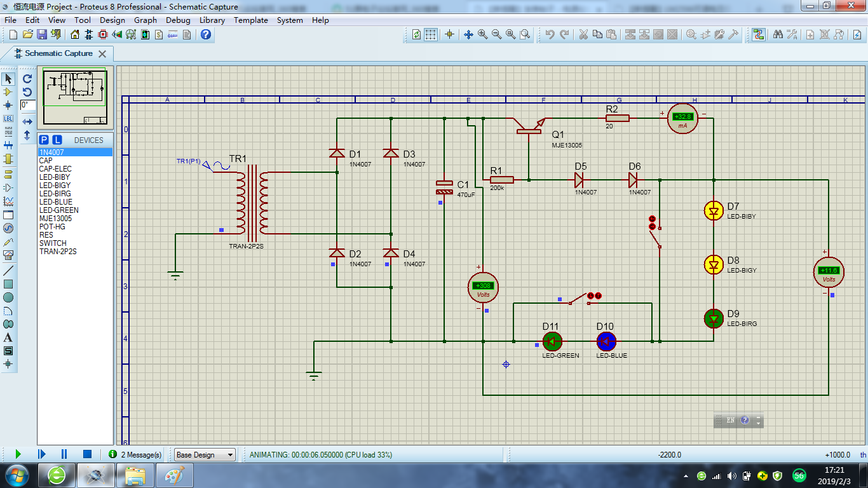Image resolution: width=868 pixels, height=488 pixels.
Task: Open the Debug menu
Action: click(x=178, y=20)
